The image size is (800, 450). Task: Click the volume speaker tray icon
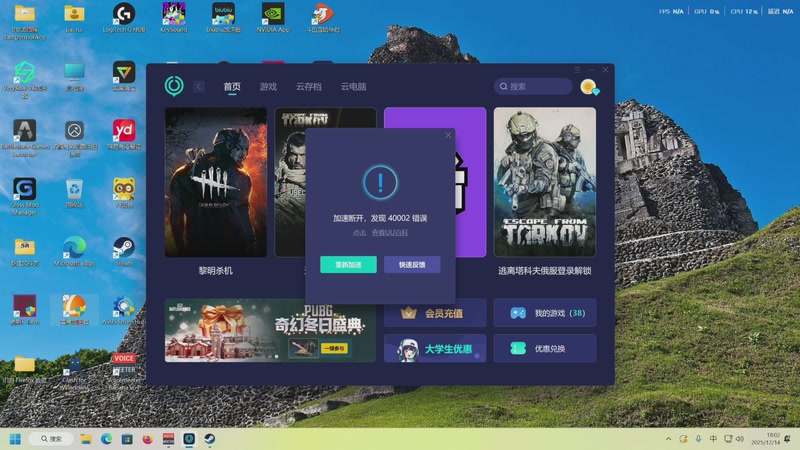click(x=740, y=439)
